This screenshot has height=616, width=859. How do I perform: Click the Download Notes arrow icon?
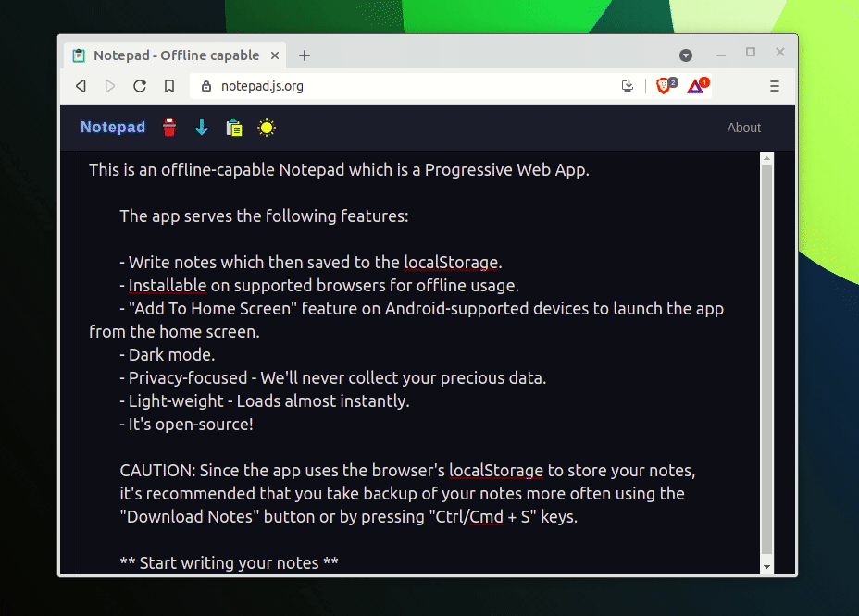(202, 128)
